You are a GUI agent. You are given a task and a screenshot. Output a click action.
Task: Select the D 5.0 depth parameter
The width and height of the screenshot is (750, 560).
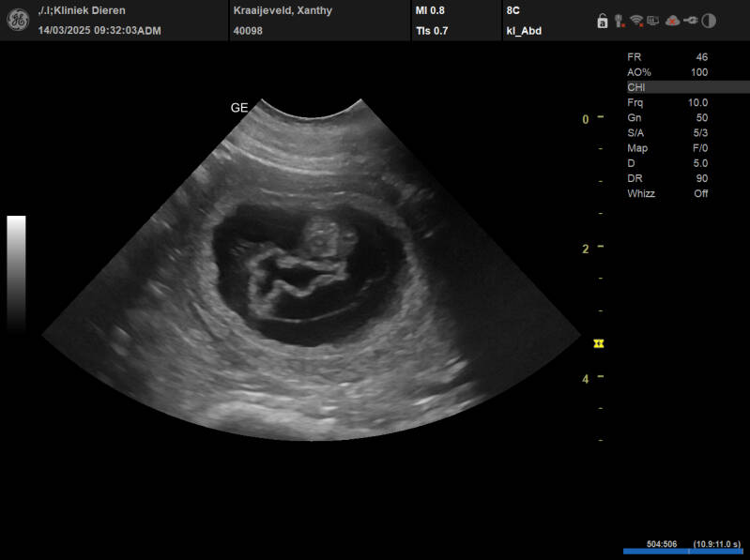tap(667, 163)
